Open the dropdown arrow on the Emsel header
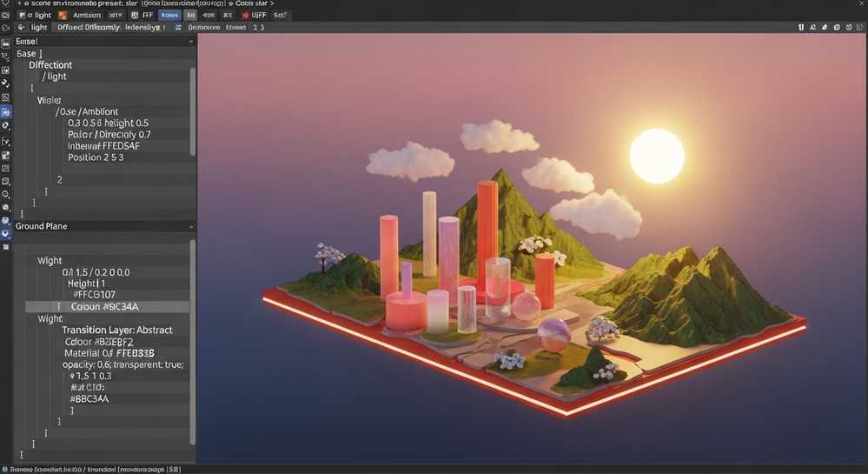The height and width of the screenshot is (474, 868). (x=191, y=41)
